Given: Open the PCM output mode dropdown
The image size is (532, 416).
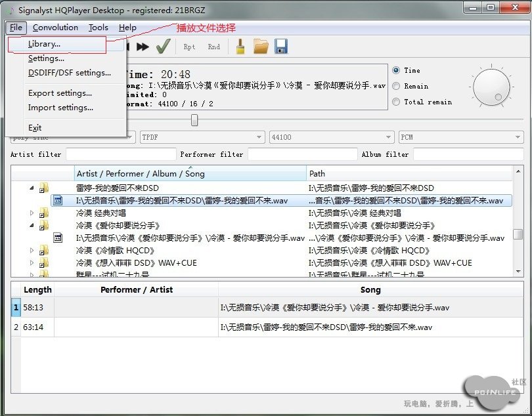Looking at the screenshot, I should click(x=461, y=137).
